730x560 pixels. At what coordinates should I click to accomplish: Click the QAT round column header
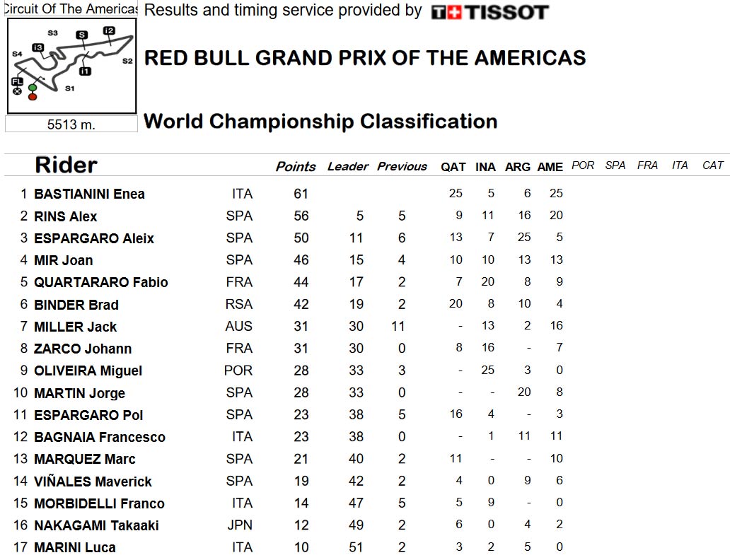(453, 167)
